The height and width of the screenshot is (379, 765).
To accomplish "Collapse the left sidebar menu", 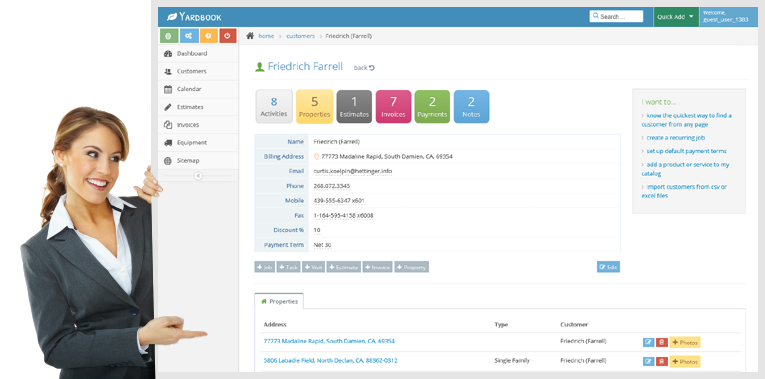I will coord(198,176).
